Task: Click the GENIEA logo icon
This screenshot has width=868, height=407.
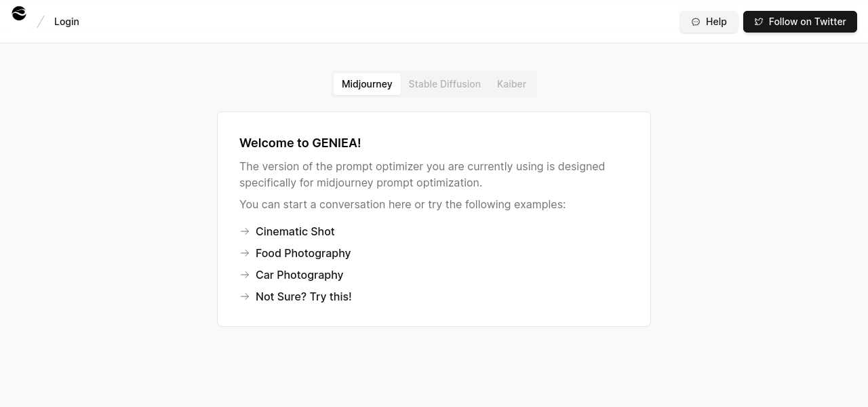Action: 19,14
